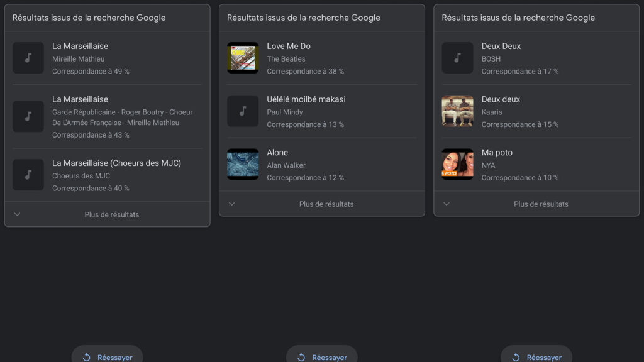Click Correspondance à 13 % text
This screenshot has height=362, width=644.
[306, 124]
